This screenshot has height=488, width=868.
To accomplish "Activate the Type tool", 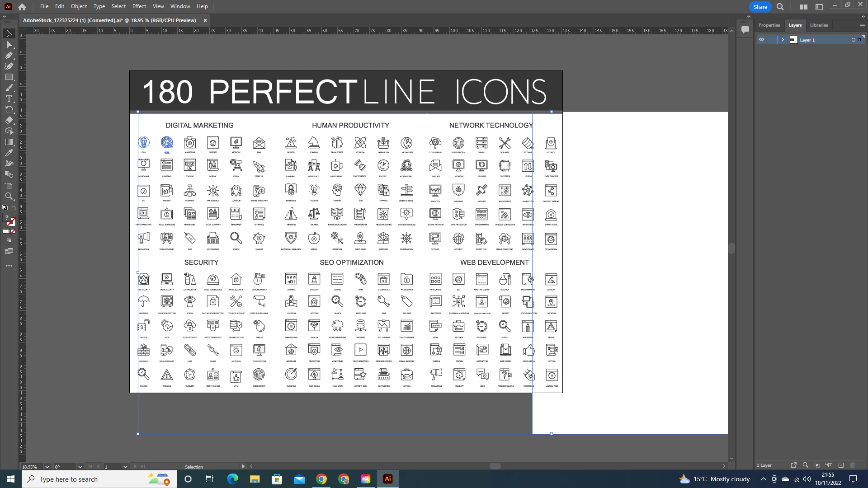I will click(9, 99).
